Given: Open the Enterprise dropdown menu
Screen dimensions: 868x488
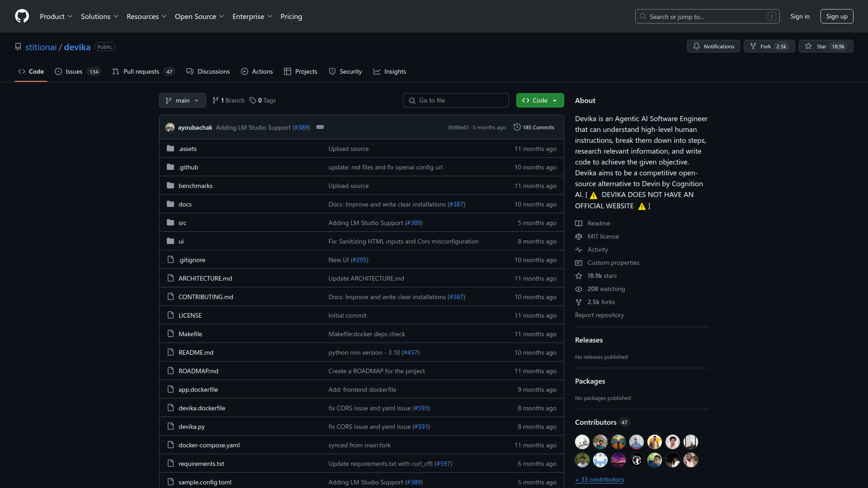Looking at the screenshot, I should (x=252, y=16).
